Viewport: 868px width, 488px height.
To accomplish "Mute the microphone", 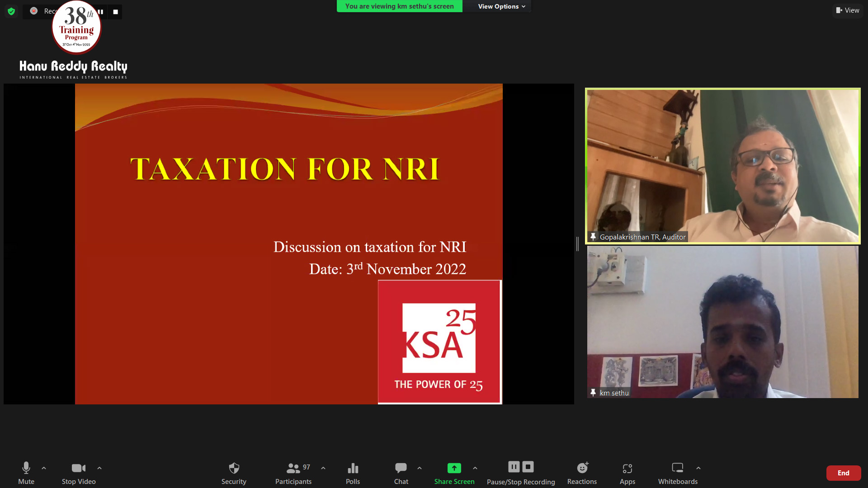I will coord(26,473).
